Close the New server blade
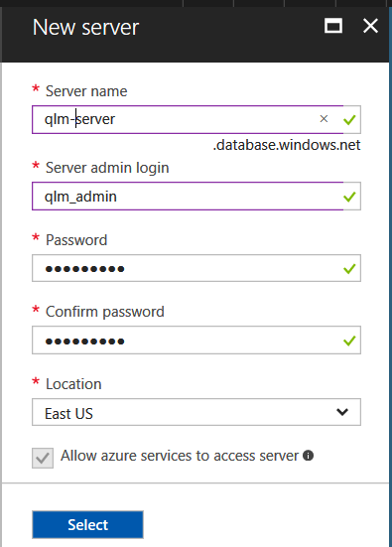Image resolution: width=392 pixels, height=547 pixels. [370, 26]
